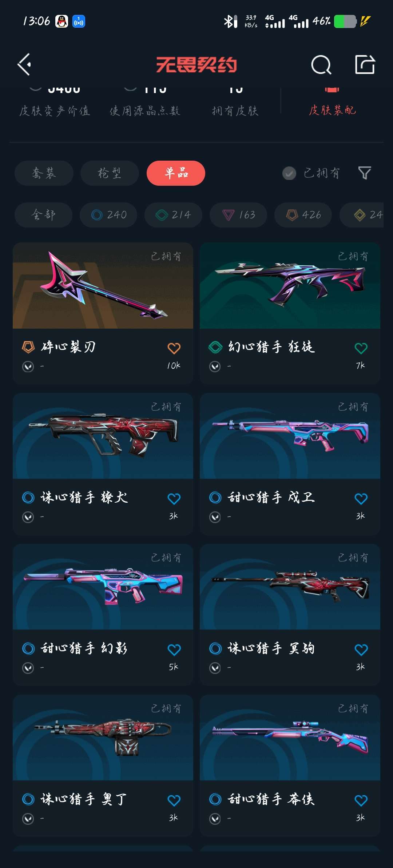Tap heart icon for 诛心猎手 冥驹
This screenshot has width=393, height=868.
pos(361,650)
